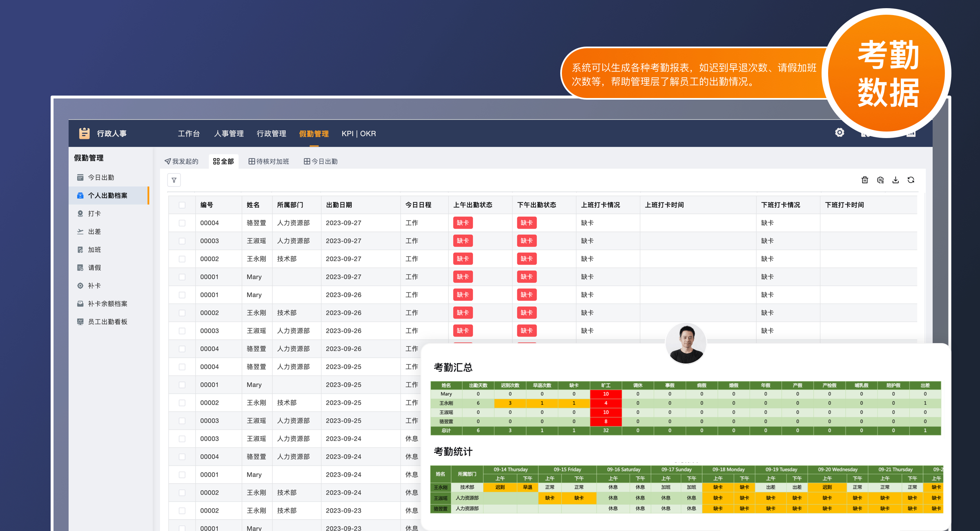The width and height of the screenshot is (980, 531).
Task: Select the 待核对加班 tab
Action: coord(269,161)
